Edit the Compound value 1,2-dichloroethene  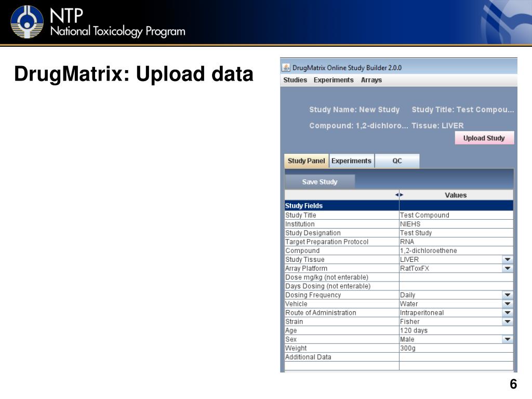[x=456, y=250]
